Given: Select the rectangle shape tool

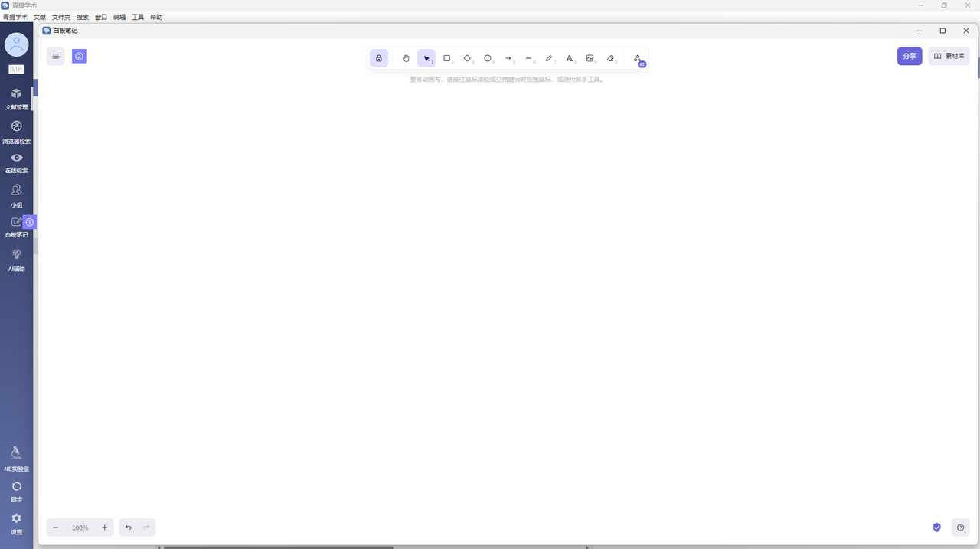Looking at the screenshot, I should [447, 58].
